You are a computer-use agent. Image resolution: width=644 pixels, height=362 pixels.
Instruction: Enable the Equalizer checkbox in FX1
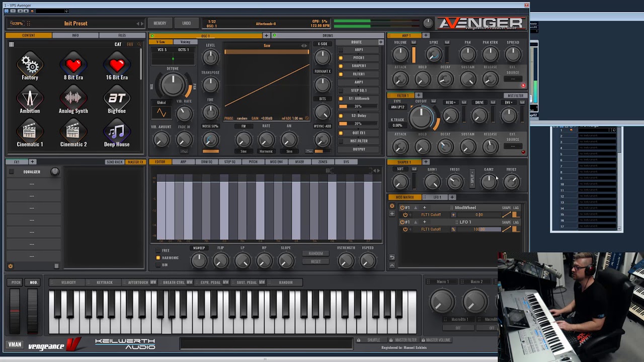point(11,172)
